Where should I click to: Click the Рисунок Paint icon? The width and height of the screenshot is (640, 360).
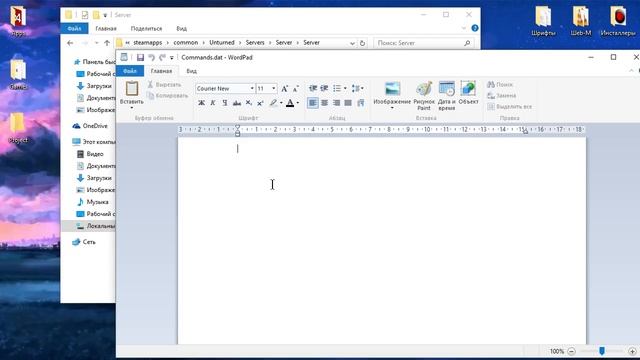424,89
